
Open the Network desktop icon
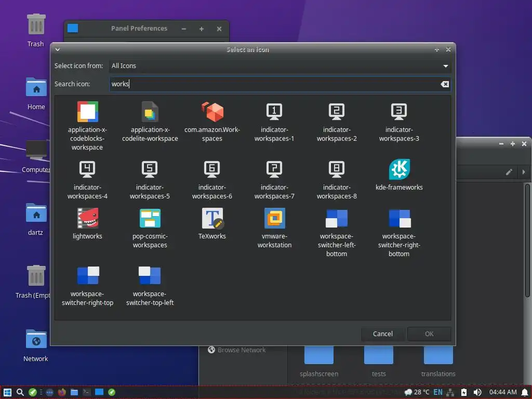[36, 345]
